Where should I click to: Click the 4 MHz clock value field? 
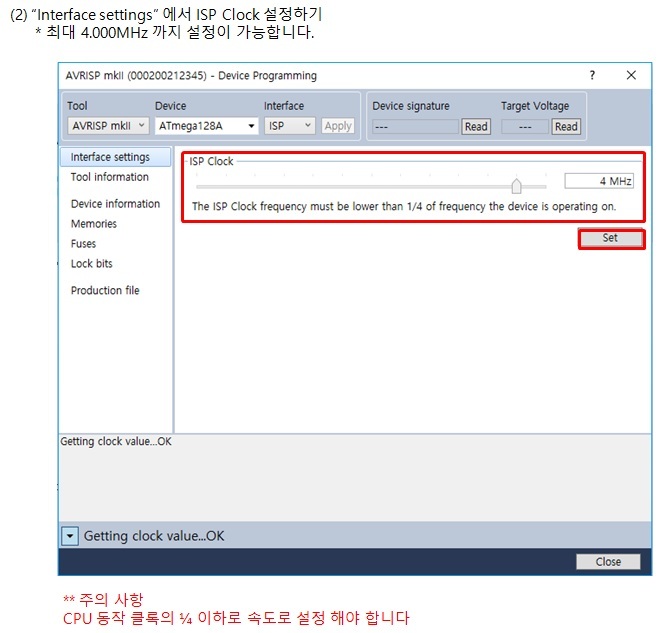pos(599,181)
